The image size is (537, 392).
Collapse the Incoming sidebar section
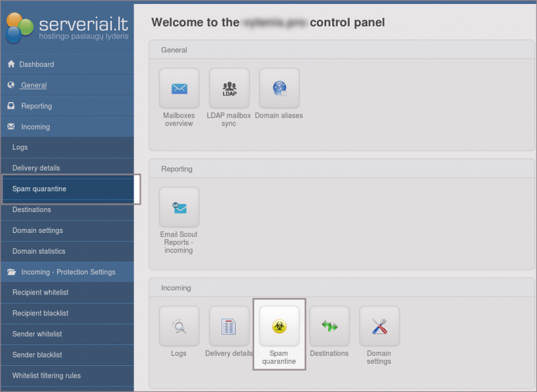35,127
